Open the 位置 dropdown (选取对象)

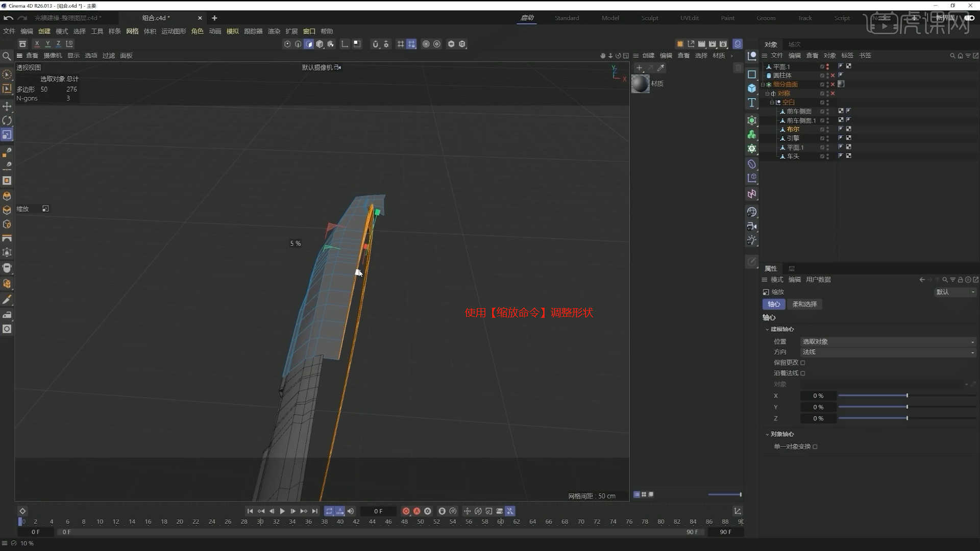point(888,342)
